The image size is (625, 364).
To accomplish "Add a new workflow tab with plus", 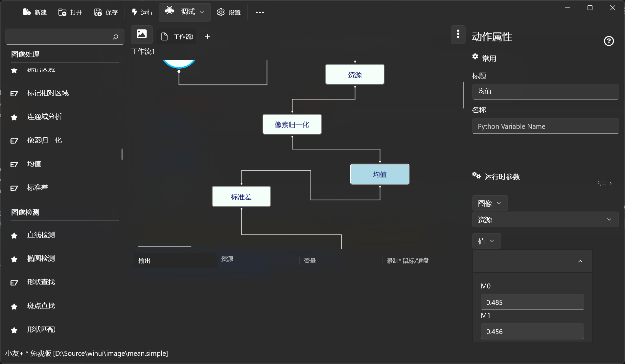I will 207,36.
